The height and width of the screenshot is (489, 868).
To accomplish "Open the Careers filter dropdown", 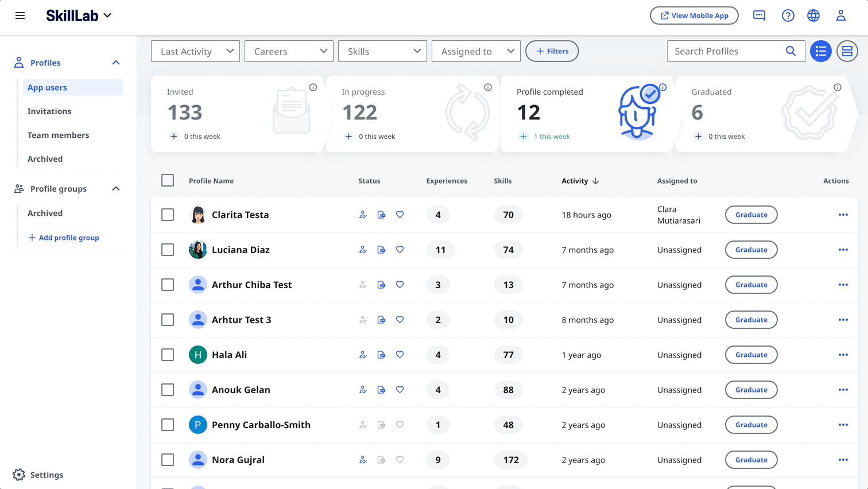I will 289,51.
